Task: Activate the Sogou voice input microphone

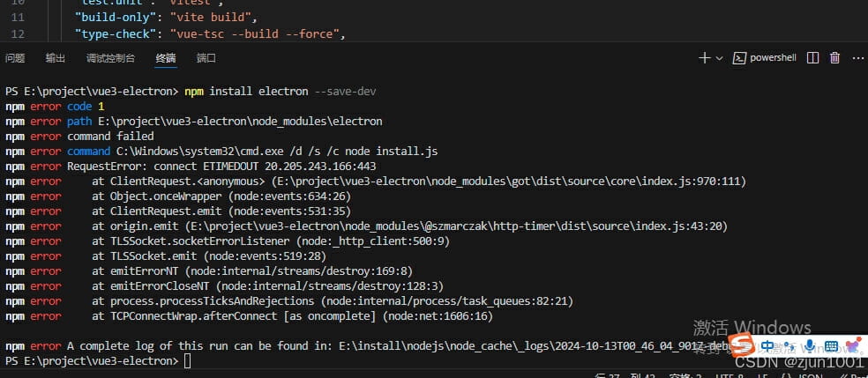Action: point(809,346)
